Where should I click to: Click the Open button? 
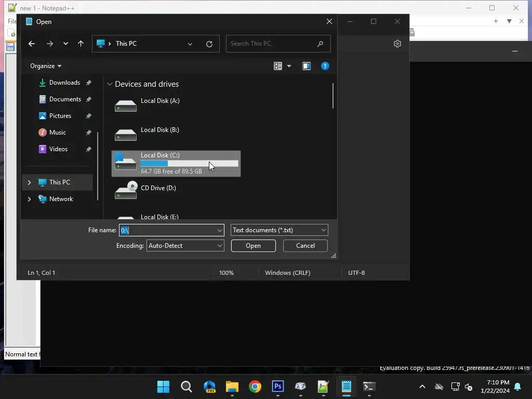coord(254,246)
